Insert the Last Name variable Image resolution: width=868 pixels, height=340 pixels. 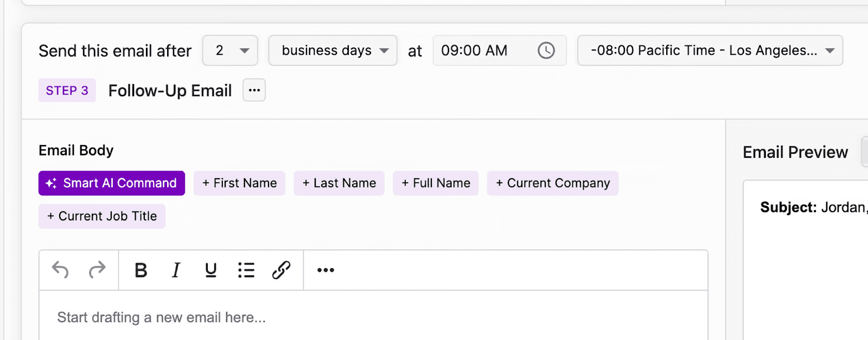[x=339, y=183]
